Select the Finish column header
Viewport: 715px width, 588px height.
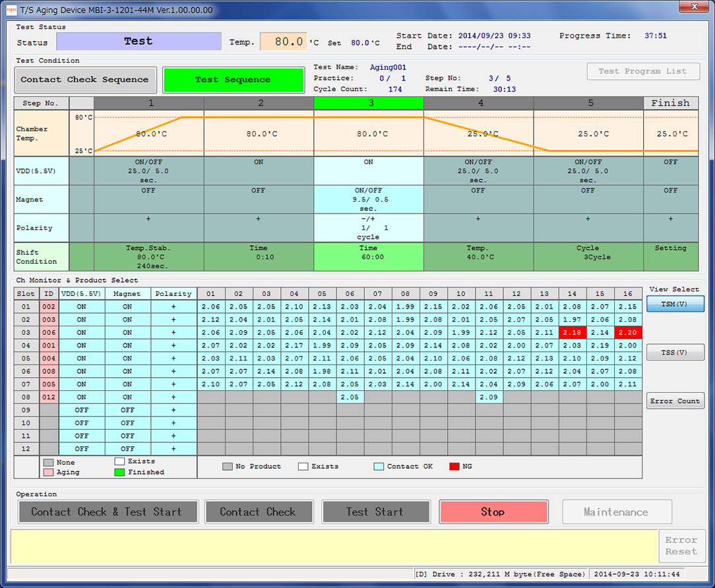pos(671,103)
